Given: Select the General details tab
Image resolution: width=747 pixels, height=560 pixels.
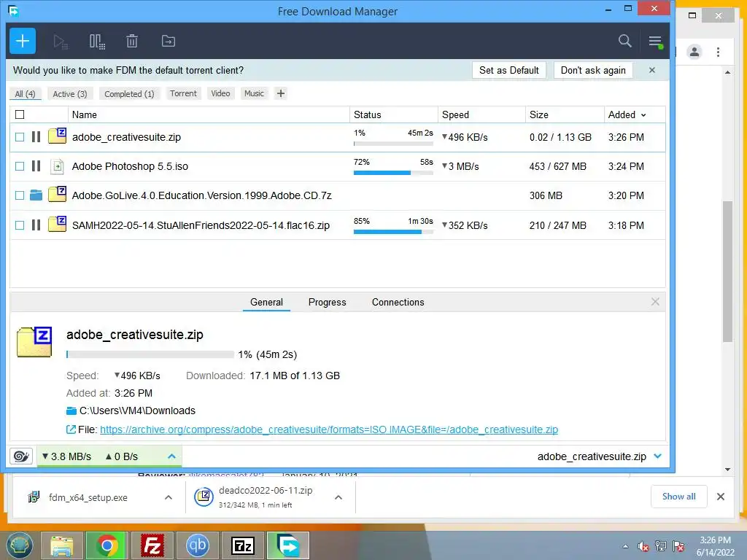Looking at the screenshot, I should coord(266,302).
